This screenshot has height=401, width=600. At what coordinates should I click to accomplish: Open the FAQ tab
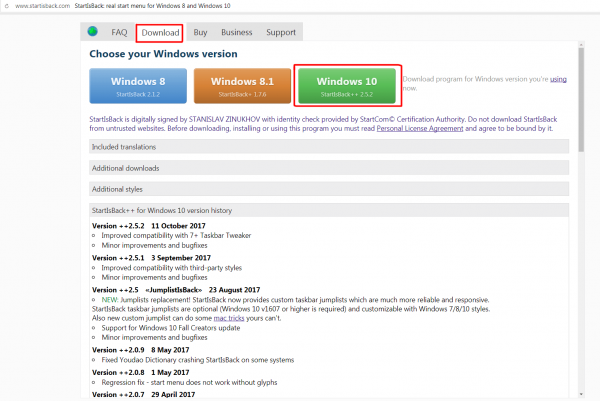tap(119, 33)
